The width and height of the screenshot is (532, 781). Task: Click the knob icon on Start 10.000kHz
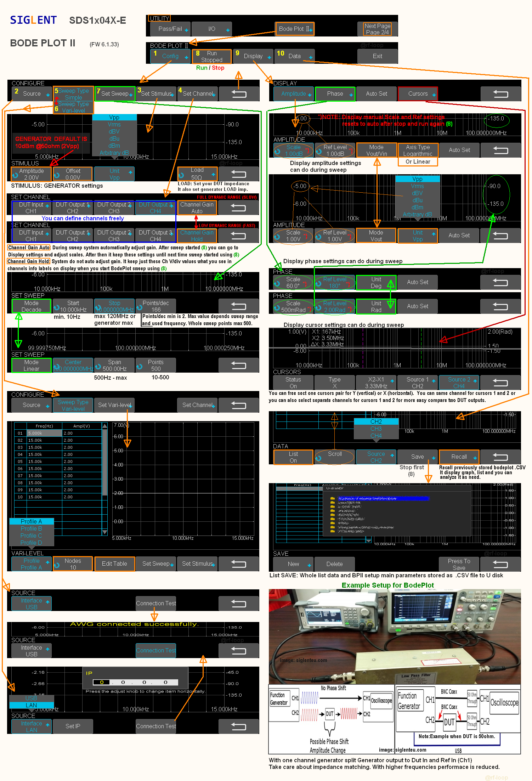57,307
